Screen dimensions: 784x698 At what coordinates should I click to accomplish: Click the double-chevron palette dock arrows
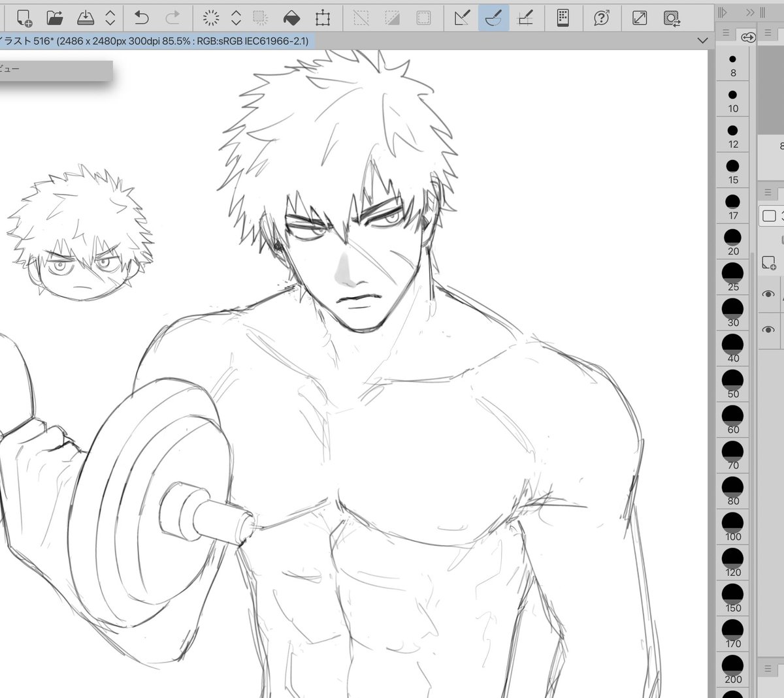point(750,12)
